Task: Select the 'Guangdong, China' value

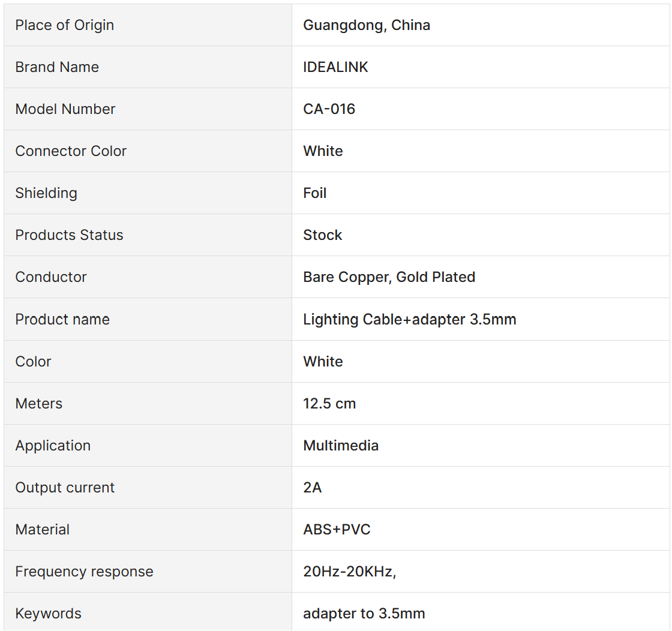Action: click(366, 25)
